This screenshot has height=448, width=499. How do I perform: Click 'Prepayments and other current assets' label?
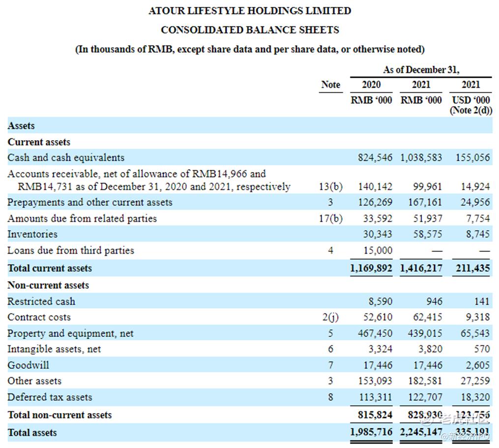click(x=90, y=203)
